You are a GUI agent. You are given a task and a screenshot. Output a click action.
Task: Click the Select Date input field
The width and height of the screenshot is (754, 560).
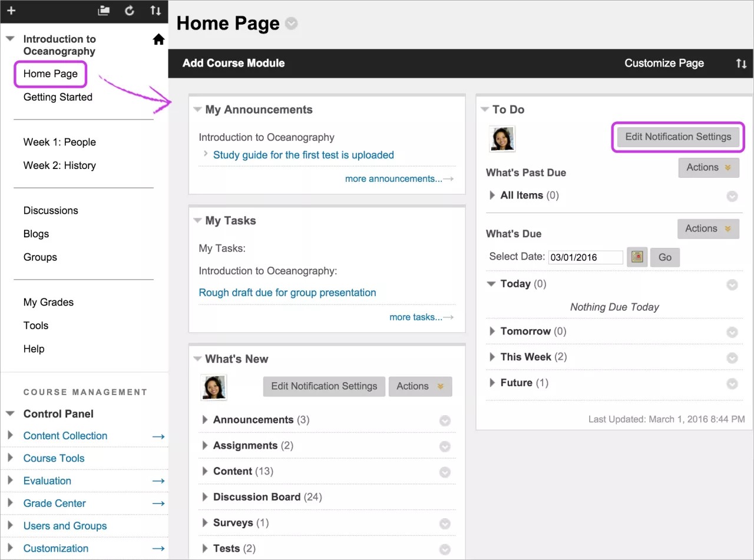tap(585, 257)
